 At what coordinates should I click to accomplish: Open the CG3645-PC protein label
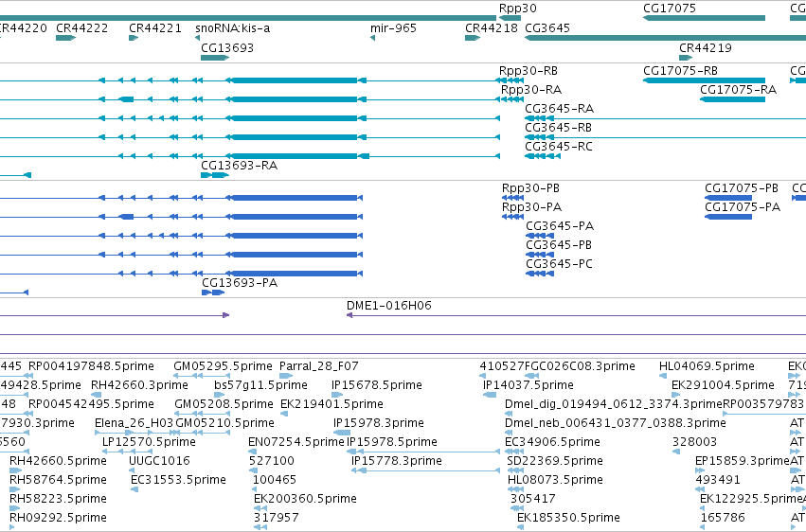click(x=559, y=264)
